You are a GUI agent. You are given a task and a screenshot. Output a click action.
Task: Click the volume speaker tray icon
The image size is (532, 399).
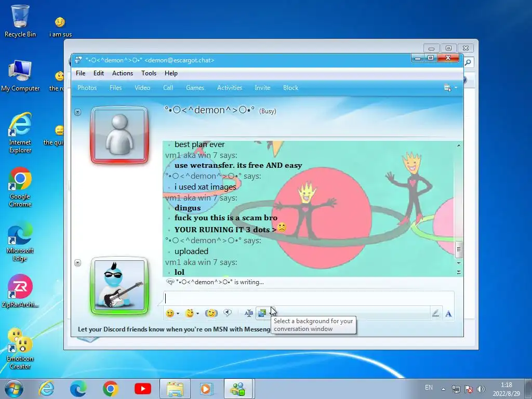481,389
